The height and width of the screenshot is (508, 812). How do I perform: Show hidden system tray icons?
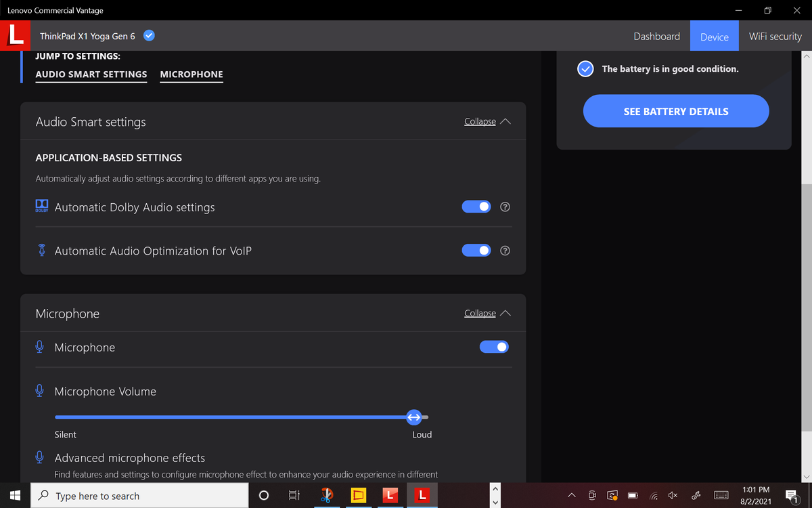tap(572, 496)
